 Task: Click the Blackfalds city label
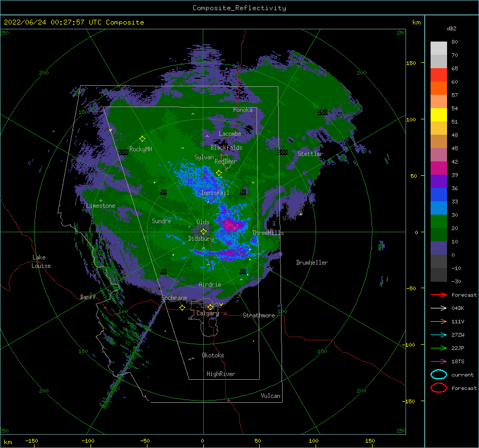click(226, 148)
